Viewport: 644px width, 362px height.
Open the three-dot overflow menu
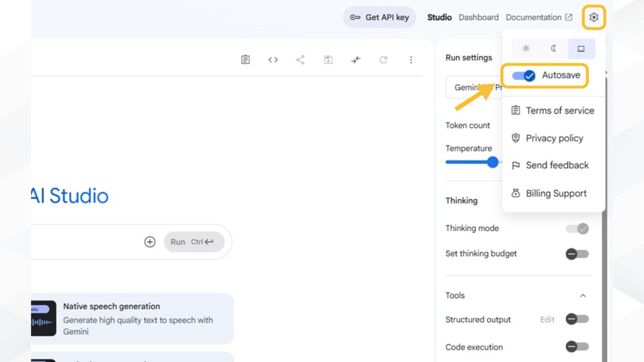pyautogui.click(x=411, y=60)
